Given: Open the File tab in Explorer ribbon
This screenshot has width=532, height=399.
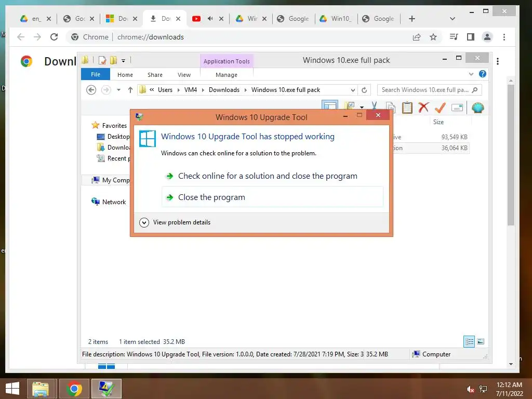Looking at the screenshot, I should 96,74.
